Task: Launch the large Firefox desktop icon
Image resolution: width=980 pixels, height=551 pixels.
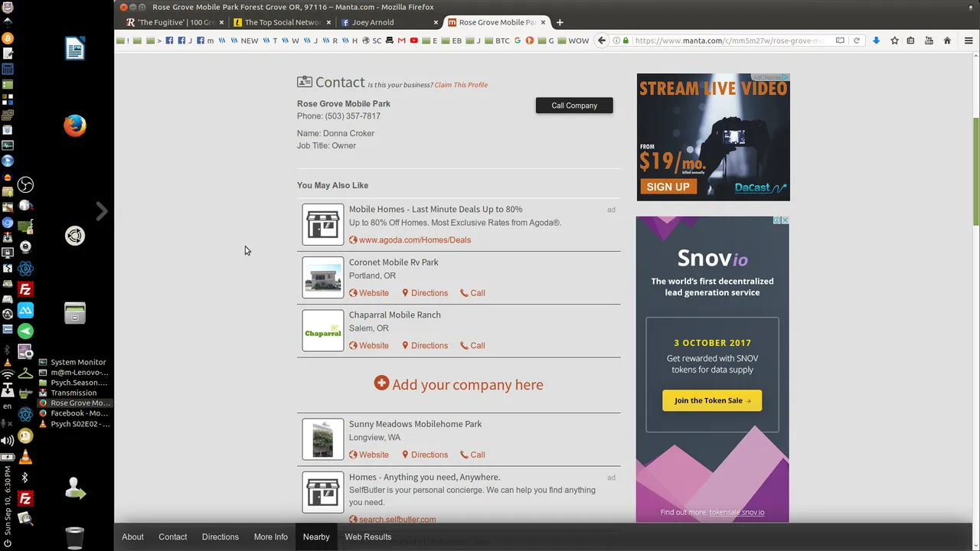Action: [x=75, y=126]
